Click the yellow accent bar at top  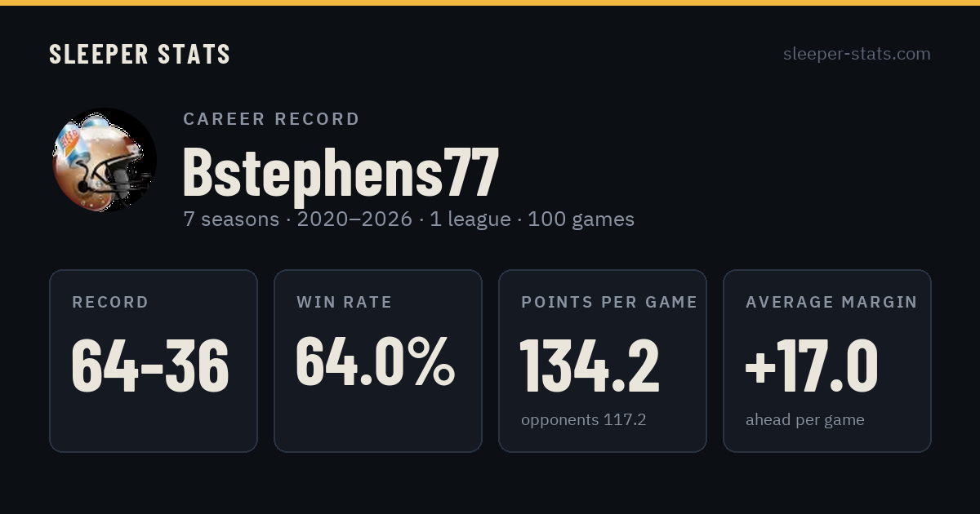click(490, 2)
